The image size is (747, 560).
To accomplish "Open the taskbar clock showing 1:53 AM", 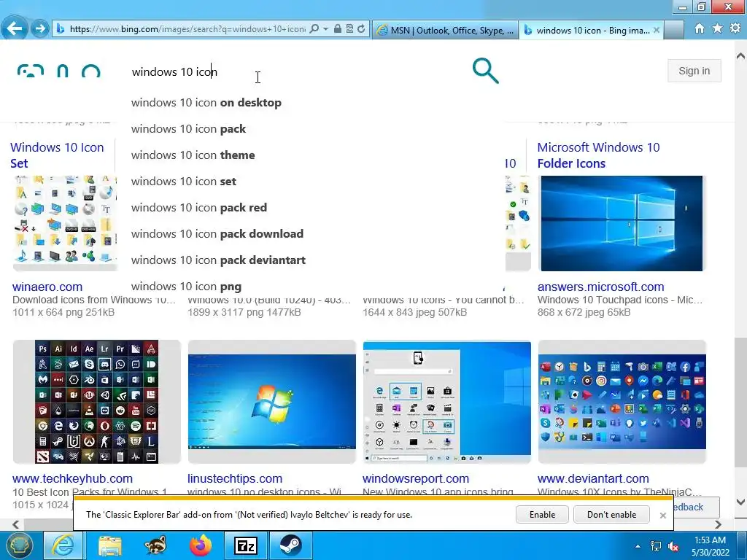I will click(x=710, y=546).
